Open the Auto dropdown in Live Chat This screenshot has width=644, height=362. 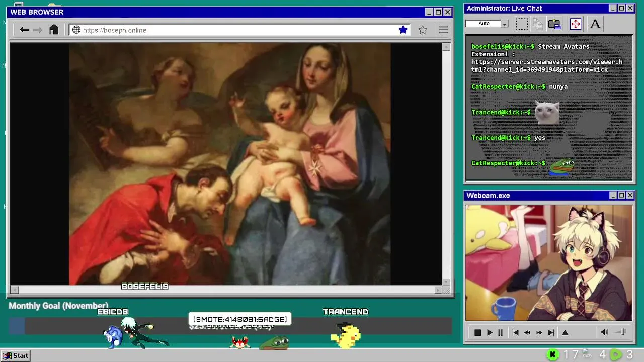click(x=505, y=24)
